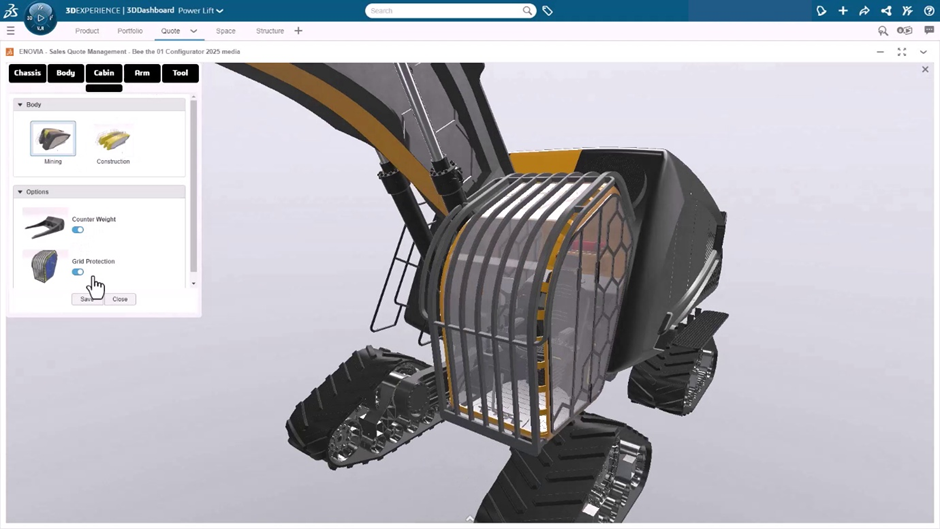Click the plus add icon in header

click(843, 11)
